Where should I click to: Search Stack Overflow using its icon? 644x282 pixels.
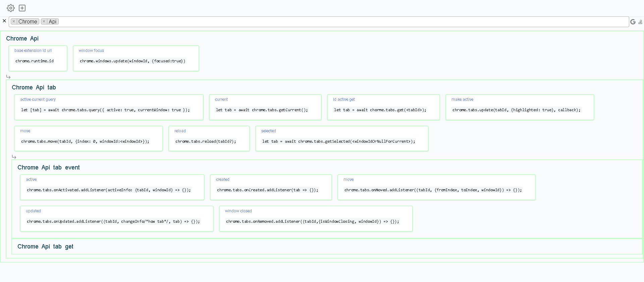[640, 22]
